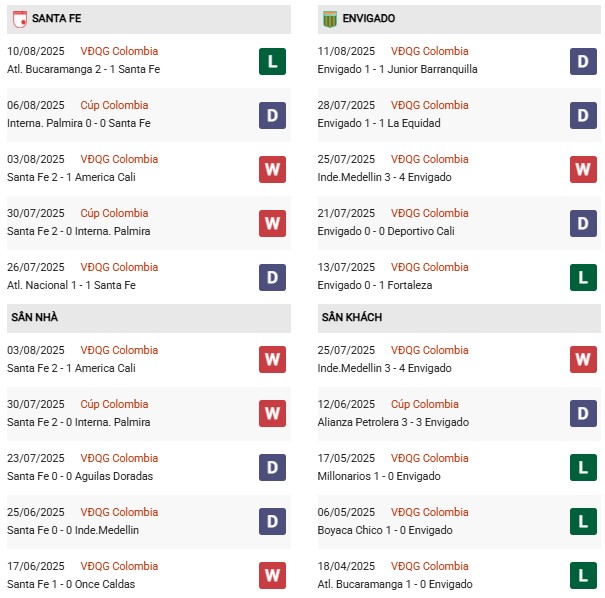Select the SÂN NHÀ section header
This screenshot has height=598, width=605.
tap(34, 317)
